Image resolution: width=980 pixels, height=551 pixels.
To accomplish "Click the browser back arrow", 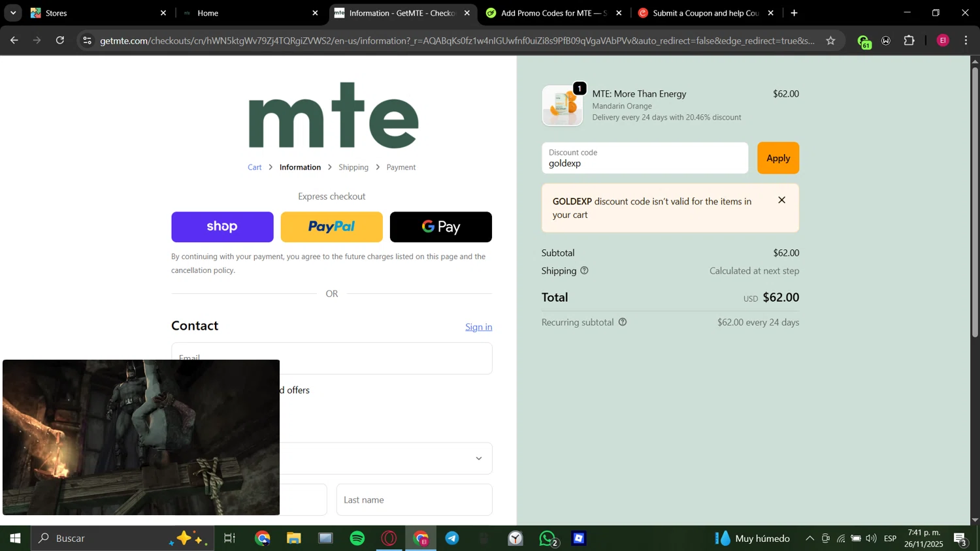I will (14, 40).
